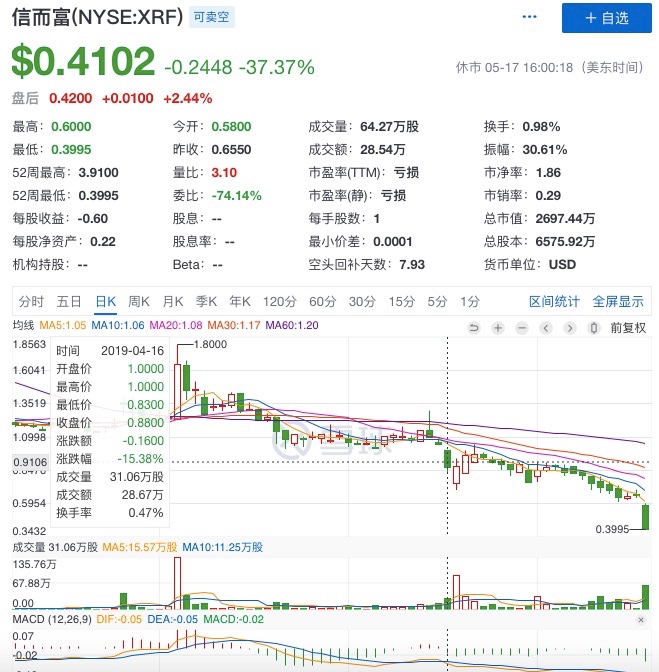659x672 pixels.
Task: Reset chart with the undo arrow icon
Action: click(474, 328)
